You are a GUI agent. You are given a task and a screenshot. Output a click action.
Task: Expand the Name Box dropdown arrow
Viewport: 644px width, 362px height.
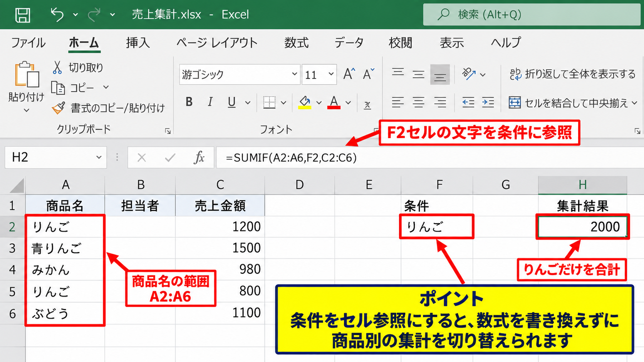point(99,157)
